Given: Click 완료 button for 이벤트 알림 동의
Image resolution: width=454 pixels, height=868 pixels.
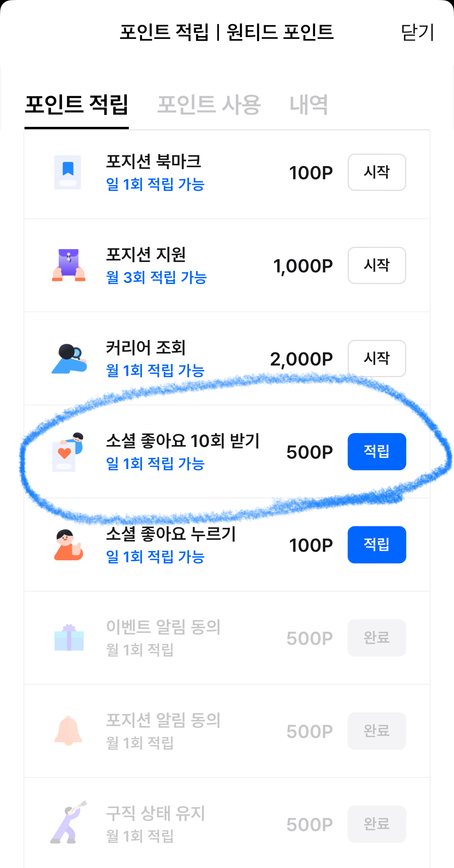Looking at the screenshot, I should 376,638.
